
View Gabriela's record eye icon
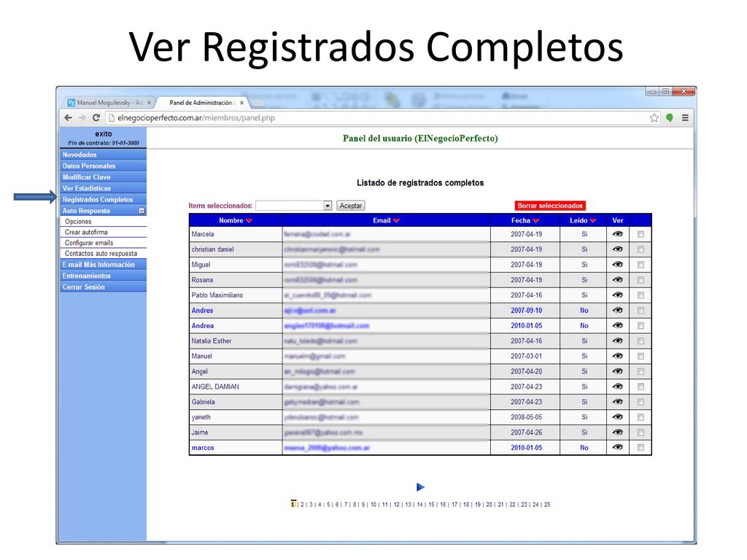point(618,402)
